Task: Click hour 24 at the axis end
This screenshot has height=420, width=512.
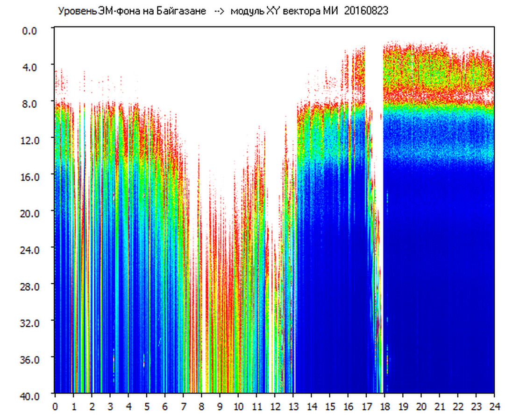Action: click(494, 406)
